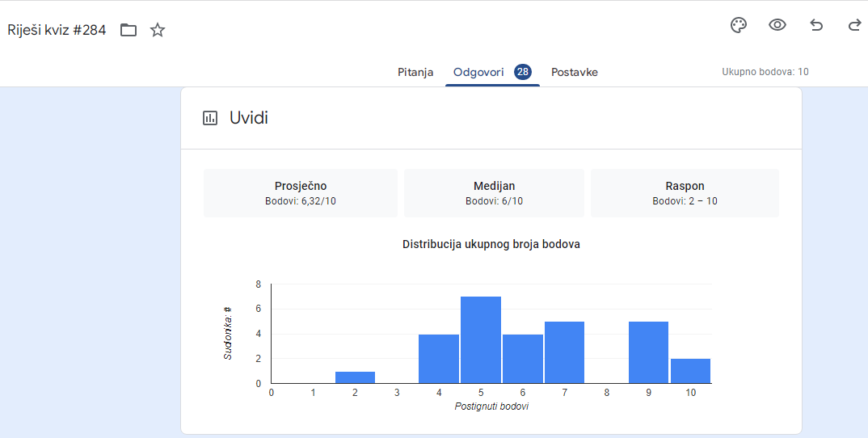Star the form Riješi kviz #284

click(158, 31)
